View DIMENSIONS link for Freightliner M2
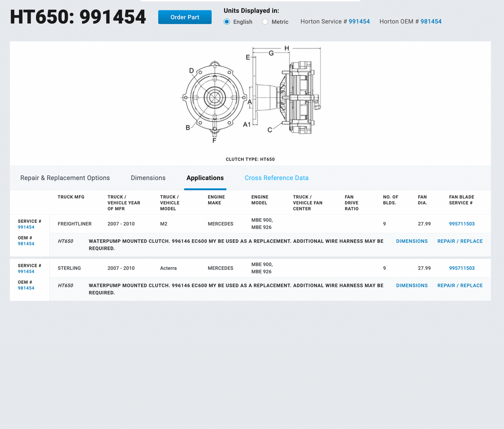Screen dimensions: 504x429 coord(412,241)
